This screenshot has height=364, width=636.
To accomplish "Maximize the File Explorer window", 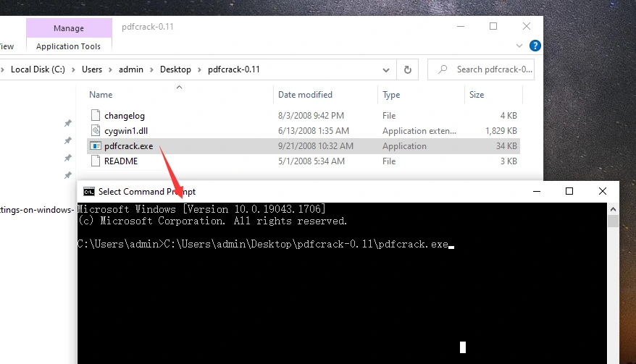I will pos(493,26).
